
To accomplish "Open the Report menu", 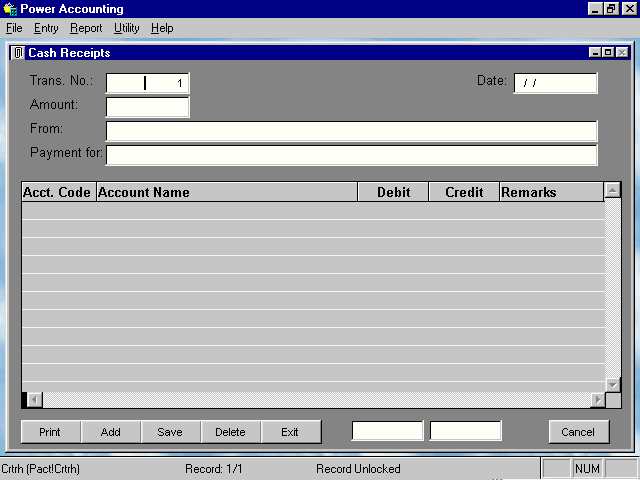I will pyautogui.click(x=86, y=28).
